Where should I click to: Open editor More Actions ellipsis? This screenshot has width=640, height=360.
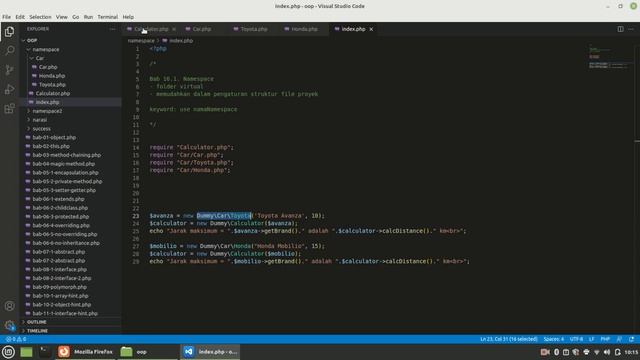631,29
